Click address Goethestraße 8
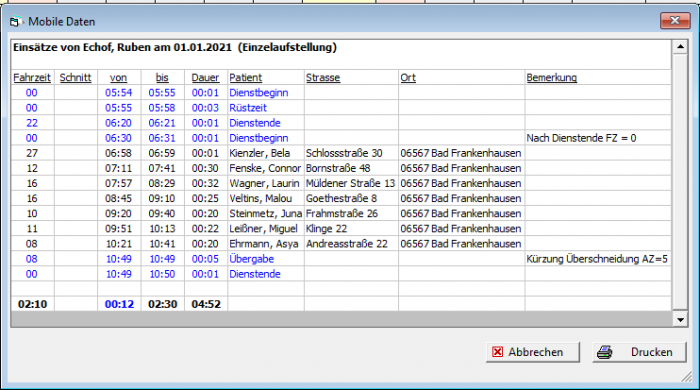The height and width of the screenshot is (390, 700). coord(342,199)
